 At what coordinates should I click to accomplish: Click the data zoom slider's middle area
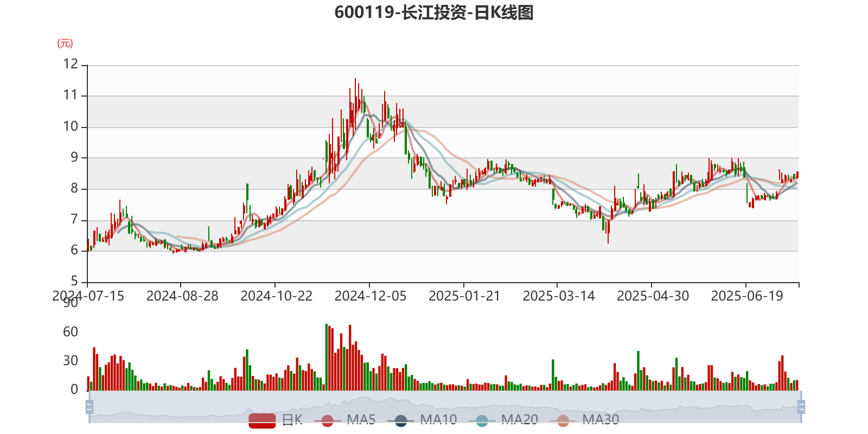coord(445,407)
